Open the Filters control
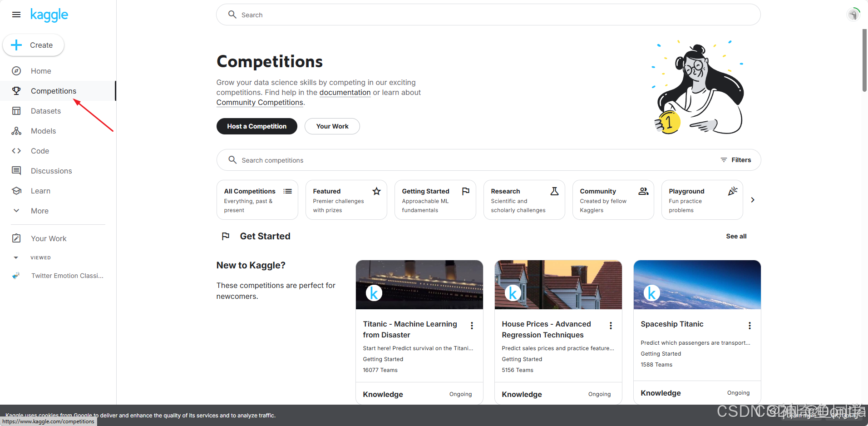 click(735, 160)
